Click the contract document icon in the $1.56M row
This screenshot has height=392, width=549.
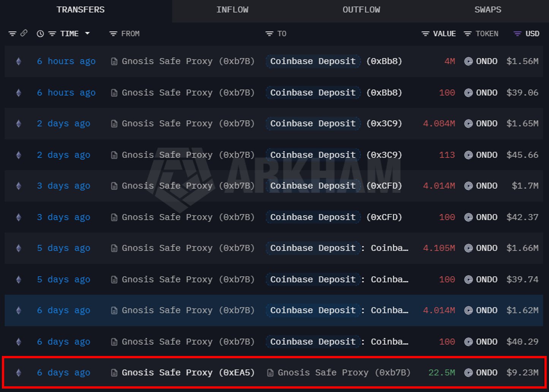(114, 61)
